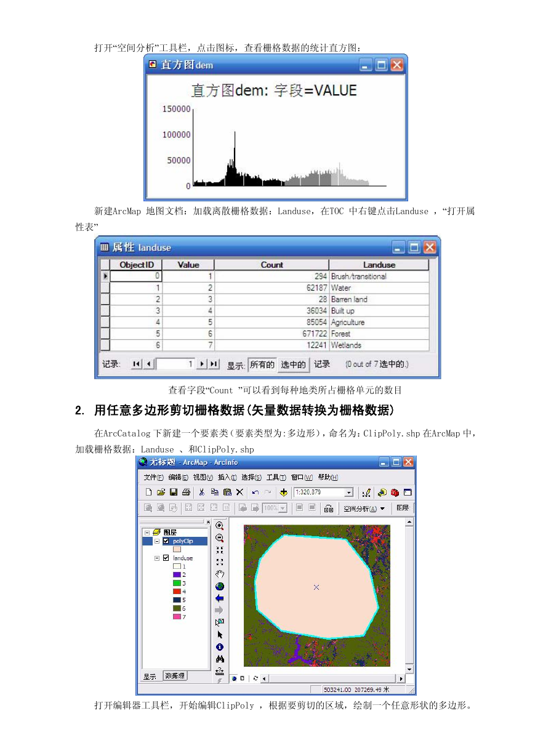Open the 编辑(E) menu in ArcMap
Image resolution: width=535 pixels, height=756 pixels.
coord(178,477)
